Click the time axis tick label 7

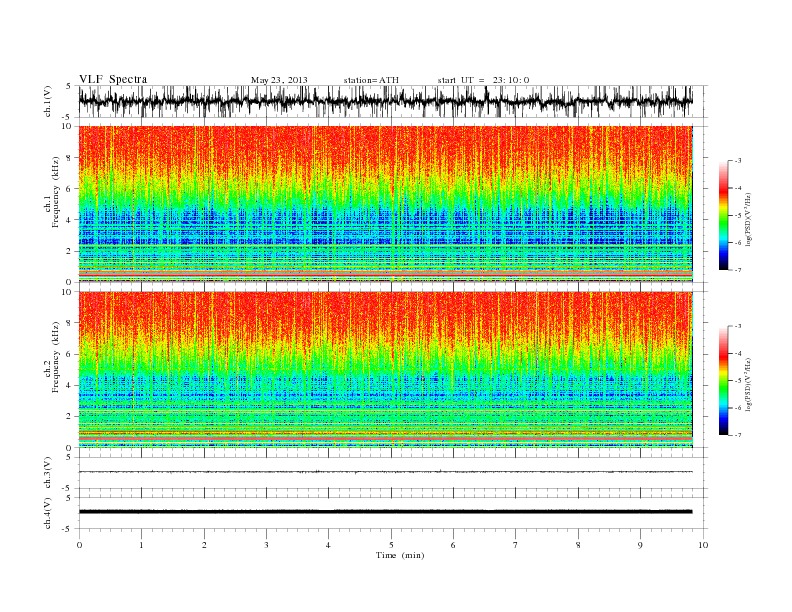pyautogui.click(x=516, y=545)
